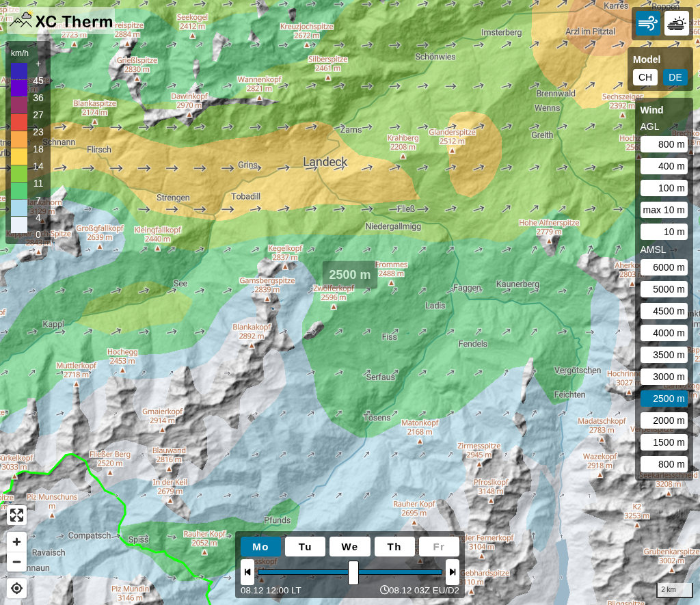Image resolution: width=700 pixels, height=605 pixels.
Task: Switch to the cloud weather layer icon
Action: coord(677,24)
